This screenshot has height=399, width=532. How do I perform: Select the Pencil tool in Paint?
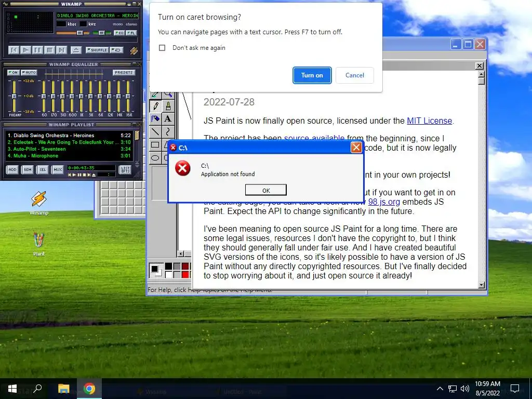click(x=155, y=106)
